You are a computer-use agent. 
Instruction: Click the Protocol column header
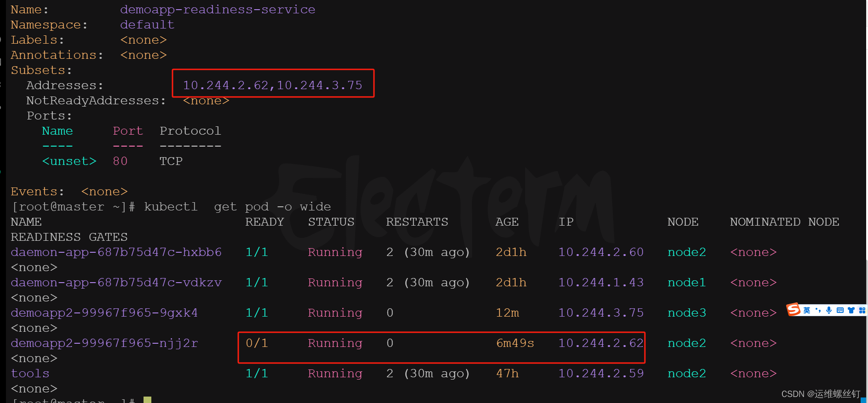[x=190, y=131]
